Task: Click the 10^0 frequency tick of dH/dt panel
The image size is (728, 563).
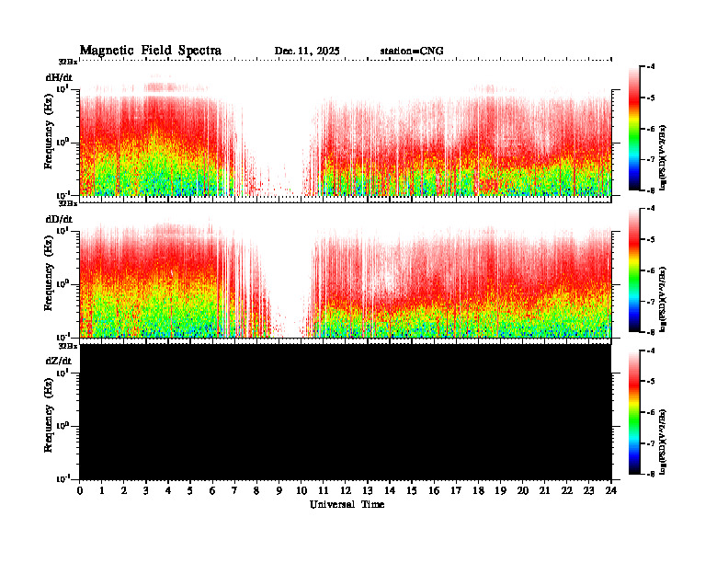Action: tap(63, 143)
